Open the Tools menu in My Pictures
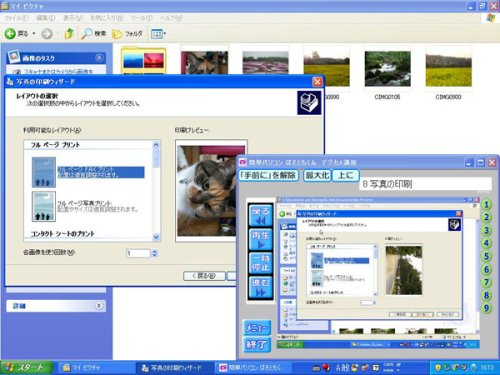Viewport: 500px width, 375px height. click(x=141, y=18)
